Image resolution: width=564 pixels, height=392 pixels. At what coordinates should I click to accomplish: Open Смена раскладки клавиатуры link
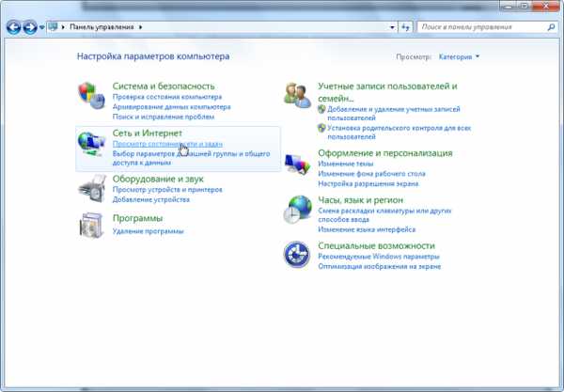coord(384,215)
